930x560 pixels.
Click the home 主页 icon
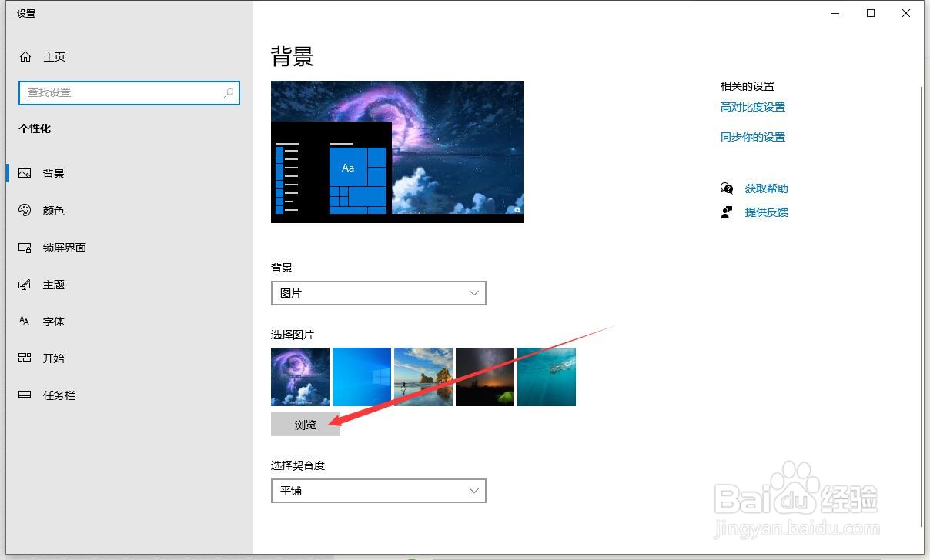coord(24,56)
